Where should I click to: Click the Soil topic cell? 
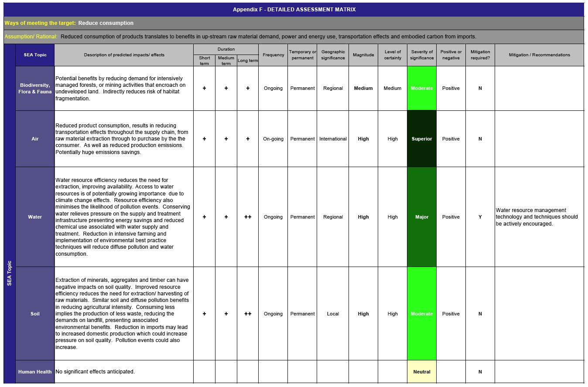(35, 314)
